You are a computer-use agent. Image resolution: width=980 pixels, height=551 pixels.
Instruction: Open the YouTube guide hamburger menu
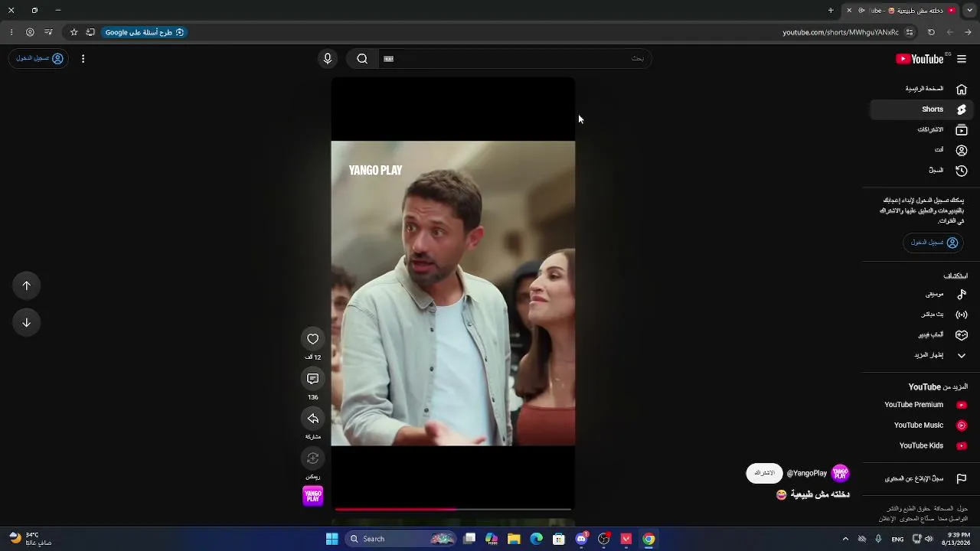[962, 59]
